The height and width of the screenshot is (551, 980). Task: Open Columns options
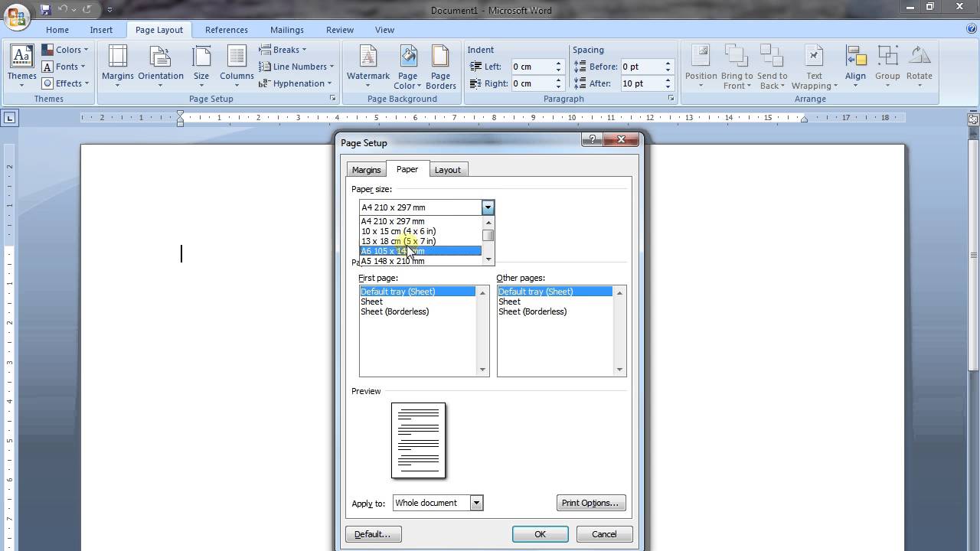[x=237, y=66]
